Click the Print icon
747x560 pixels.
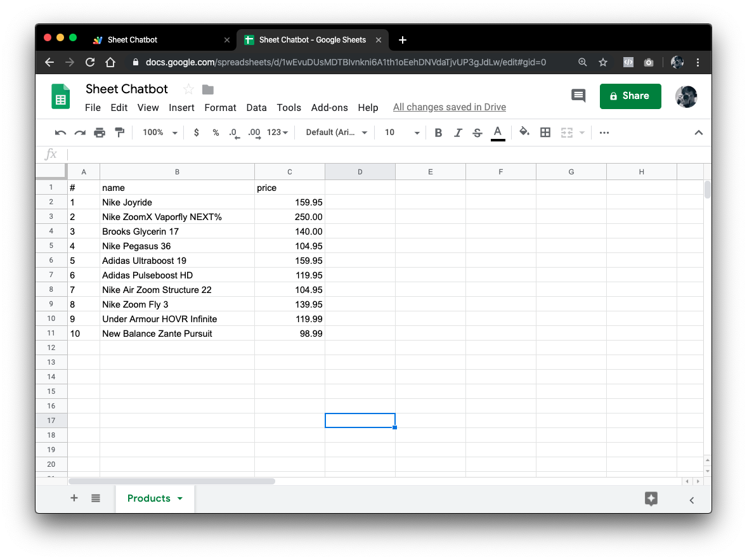pyautogui.click(x=100, y=133)
